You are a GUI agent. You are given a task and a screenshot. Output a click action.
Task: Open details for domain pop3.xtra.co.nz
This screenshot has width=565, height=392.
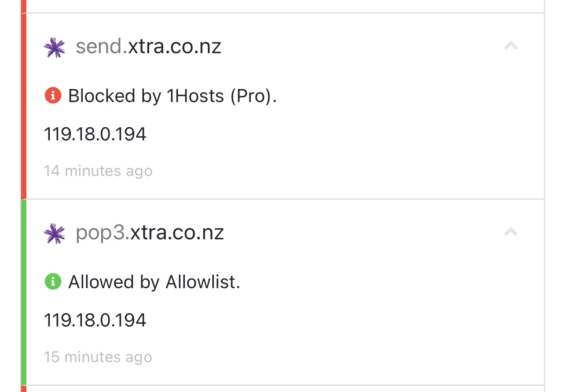[x=150, y=233]
